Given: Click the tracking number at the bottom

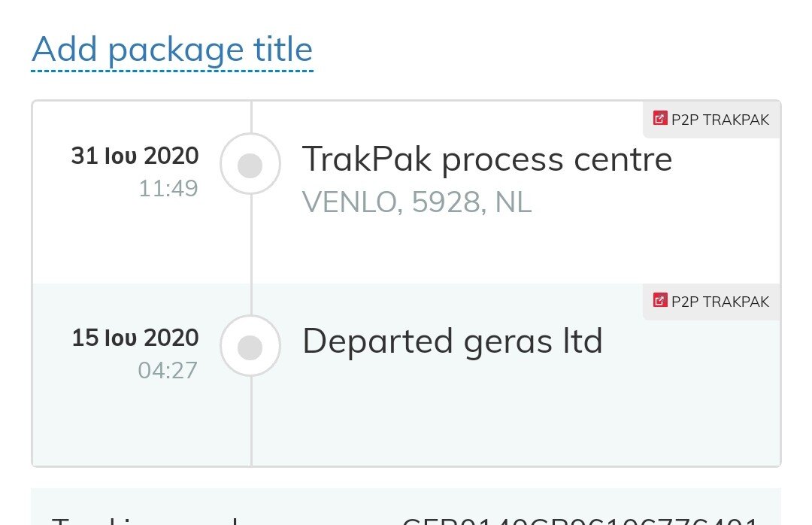Looking at the screenshot, I should (x=580, y=520).
